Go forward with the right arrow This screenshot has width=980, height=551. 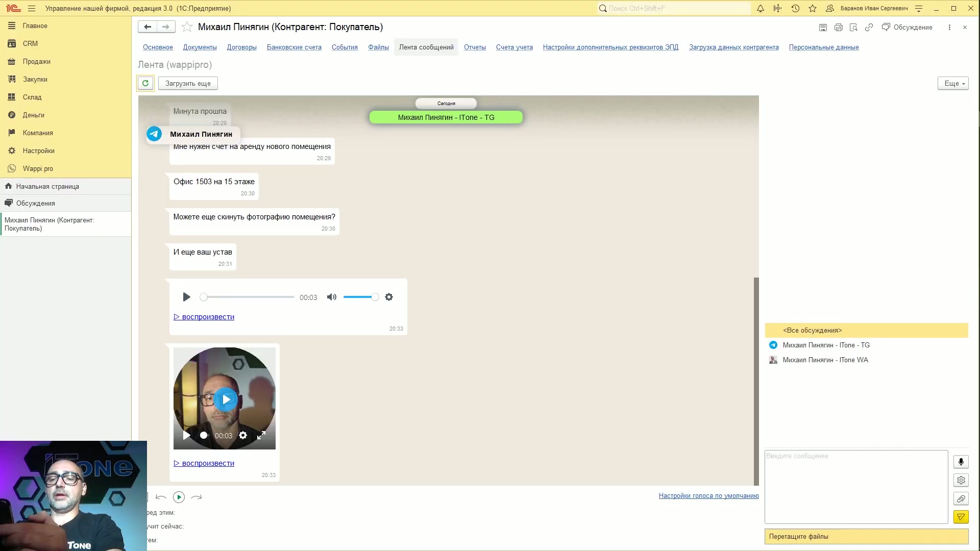[166, 27]
